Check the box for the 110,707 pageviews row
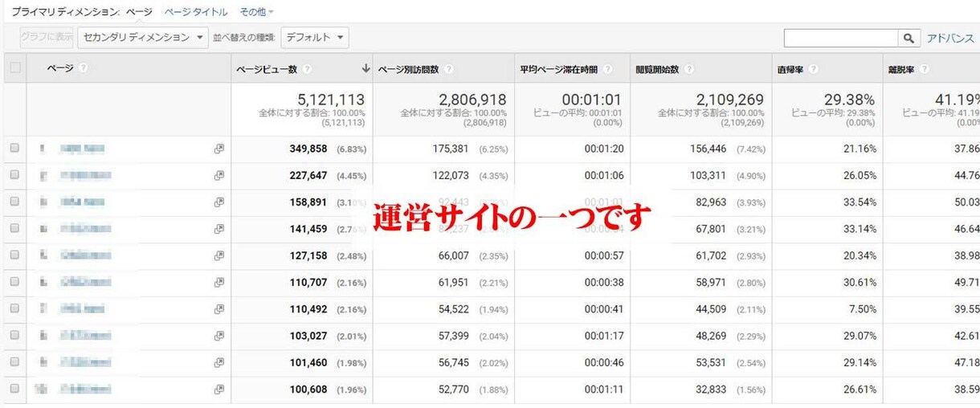 [14, 283]
